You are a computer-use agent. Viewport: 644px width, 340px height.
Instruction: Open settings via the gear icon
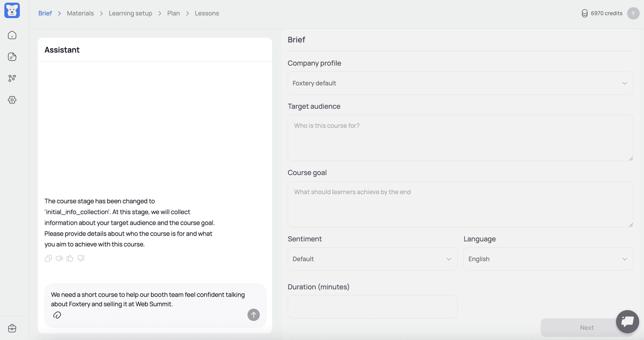coord(12,100)
